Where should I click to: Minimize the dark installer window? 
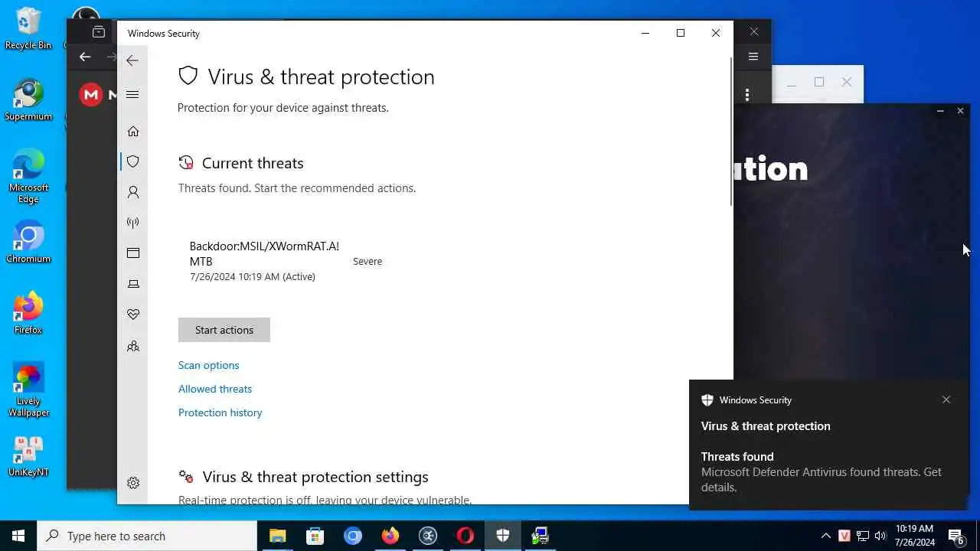(x=940, y=111)
